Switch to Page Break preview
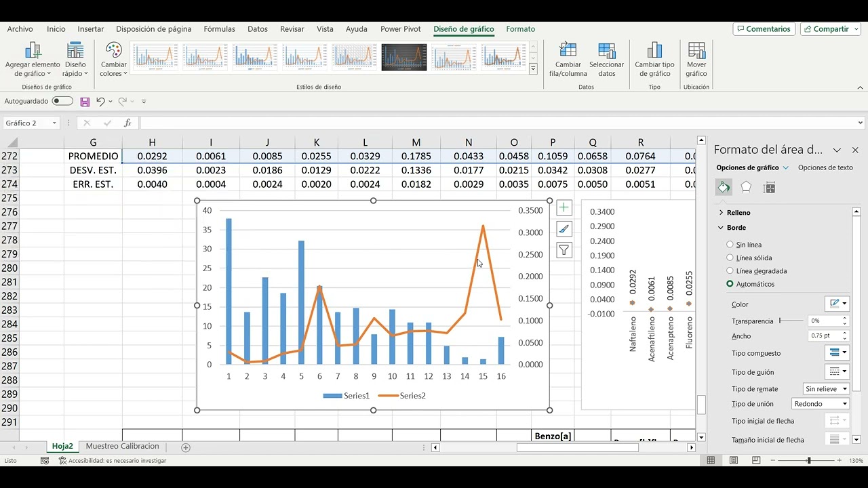The height and width of the screenshot is (488, 868). click(x=756, y=460)
